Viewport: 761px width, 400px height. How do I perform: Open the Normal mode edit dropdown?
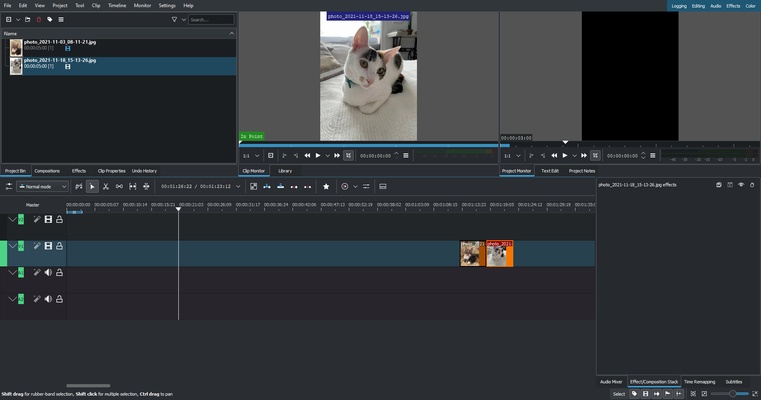[x=42, y=186]
